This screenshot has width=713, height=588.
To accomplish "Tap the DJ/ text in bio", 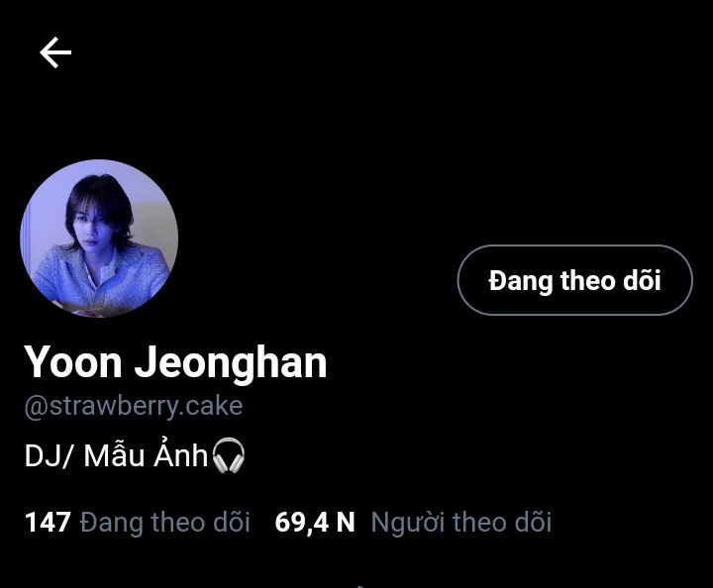I will click(x=49, y=455).
